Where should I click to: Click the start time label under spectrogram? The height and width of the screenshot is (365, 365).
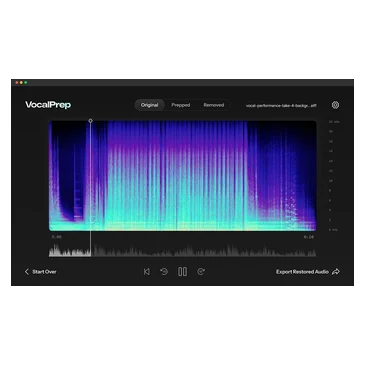[57, 237]
